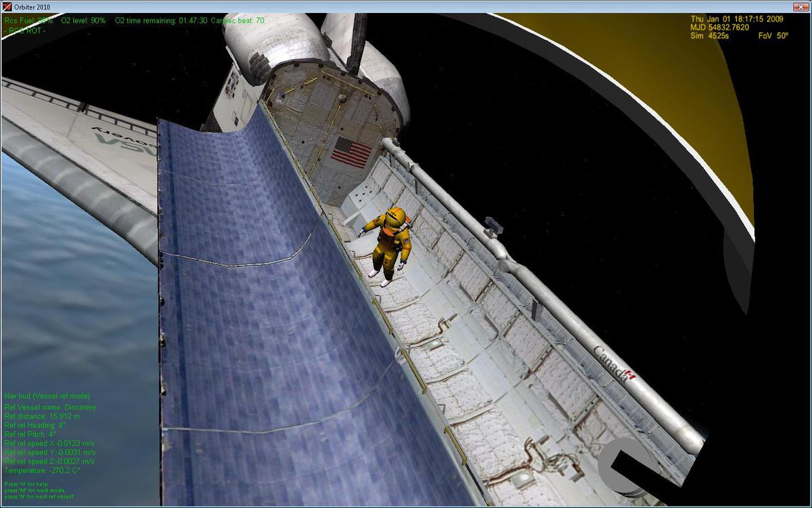Click "press 'N' for next ref object" hint
This screenshot has height=508, width=812.
tap(39, 496)
